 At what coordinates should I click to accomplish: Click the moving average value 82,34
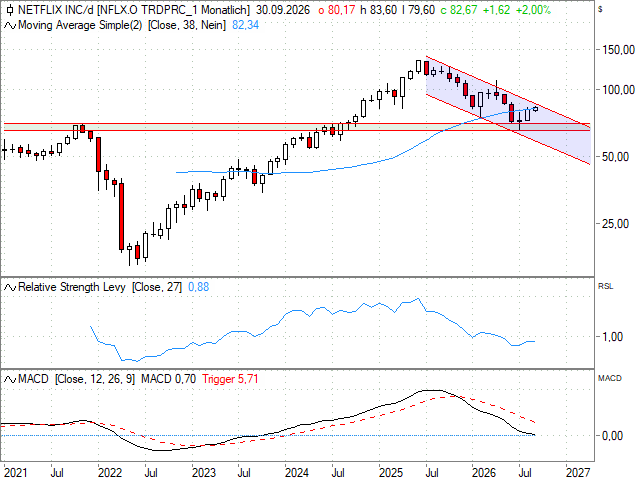pyautogui.click(x=245, y=25)
